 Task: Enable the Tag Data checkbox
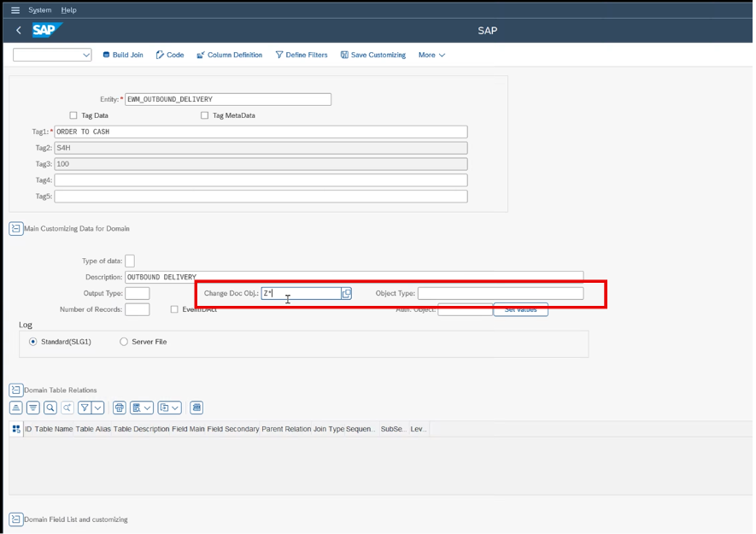(x=73, y=115)
